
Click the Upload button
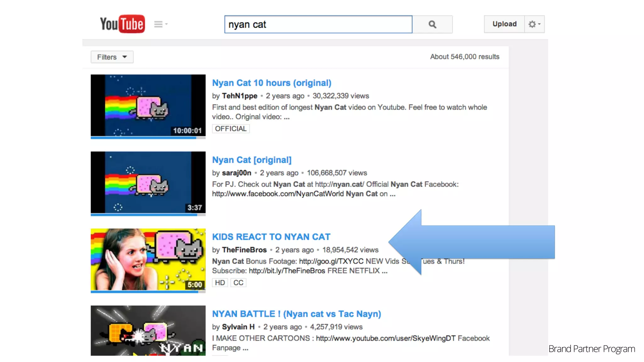pos(504,24)
